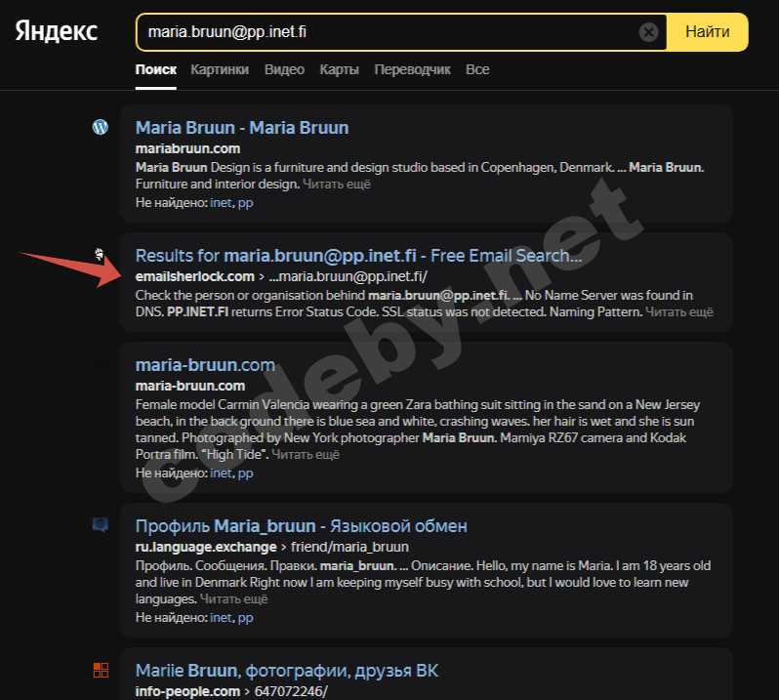Image resolution: width=779 pixels, height=700 pixels.
Task: Open the 647072246/ path link
Action: (x=291, y=691)
